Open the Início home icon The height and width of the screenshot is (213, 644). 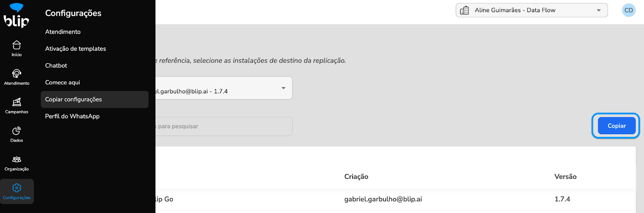pos(17,45)
